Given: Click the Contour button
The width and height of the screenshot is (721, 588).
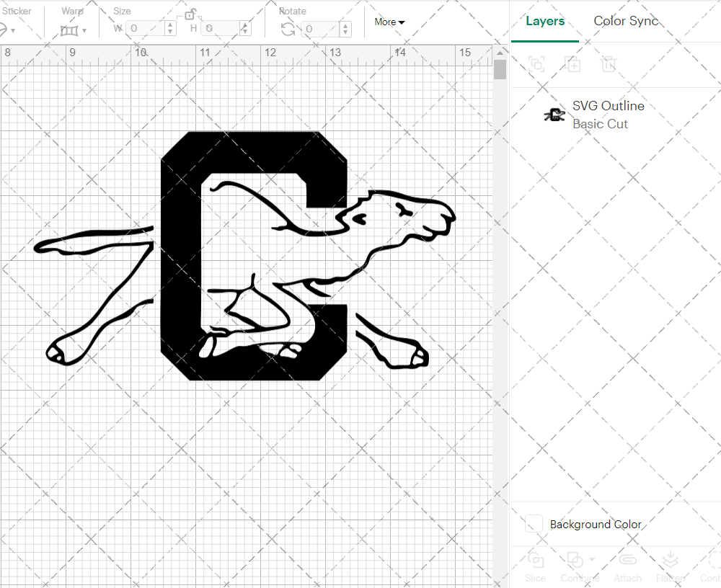Looking at the screenshot, I should tap(712, 566).
